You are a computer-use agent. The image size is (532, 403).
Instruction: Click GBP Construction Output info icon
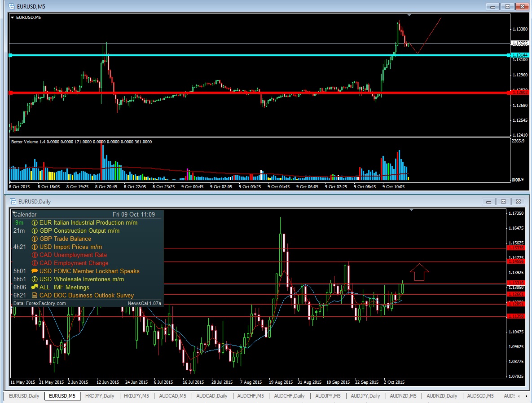(x=34, y=231)
